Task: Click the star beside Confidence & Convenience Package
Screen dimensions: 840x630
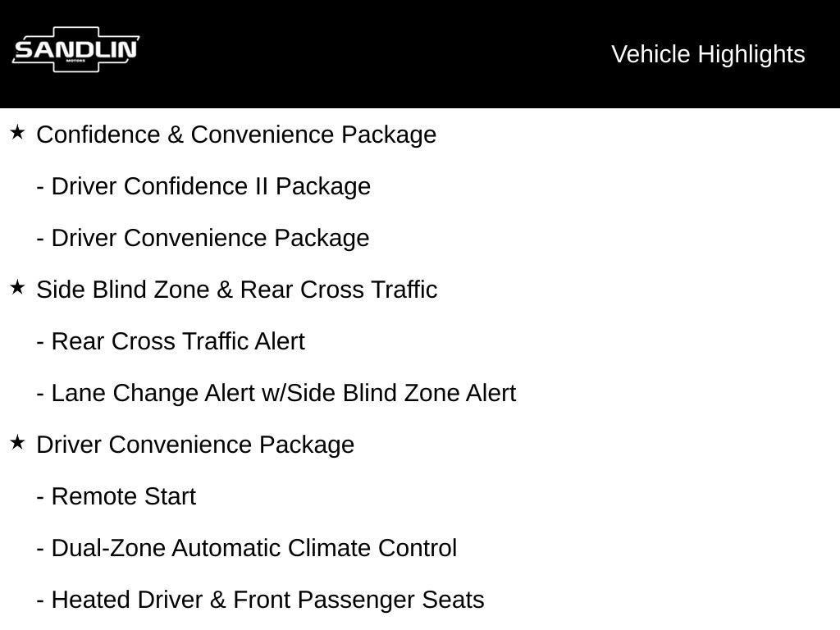Action: coord(17,132)
